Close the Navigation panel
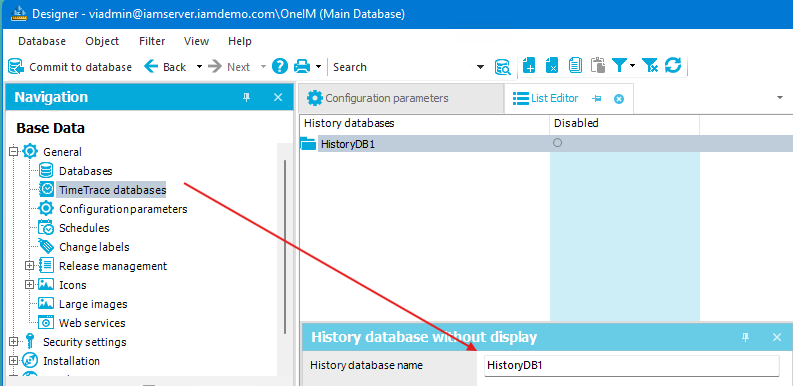This screenshot has width=793, height=386. [x=278, y=97]
